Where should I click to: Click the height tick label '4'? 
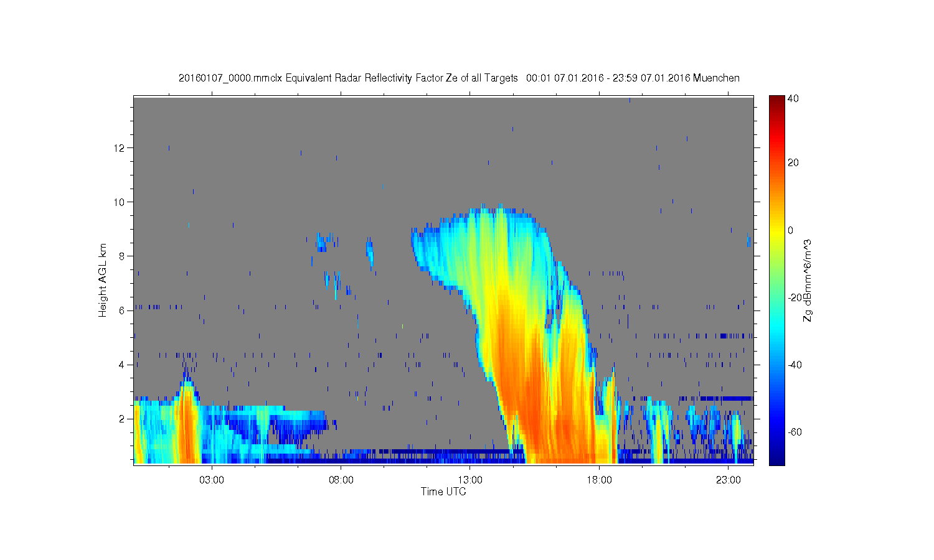(123, 365)
